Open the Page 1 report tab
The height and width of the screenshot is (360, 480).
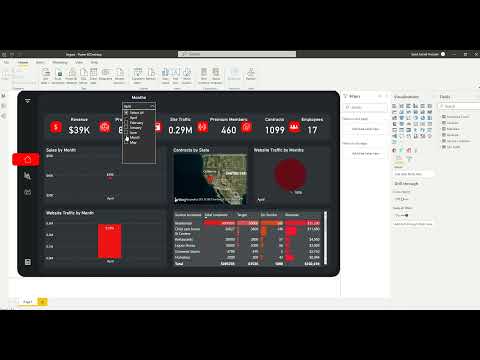tap(28, 302)
